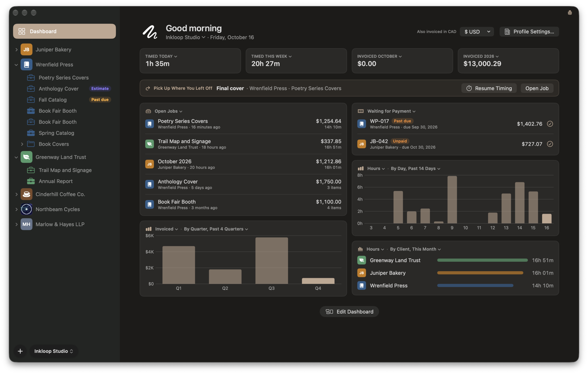Open the Timed Today stat dropdown
The image size is (588, 374).
pyautogui.click(x=161, y=56)
